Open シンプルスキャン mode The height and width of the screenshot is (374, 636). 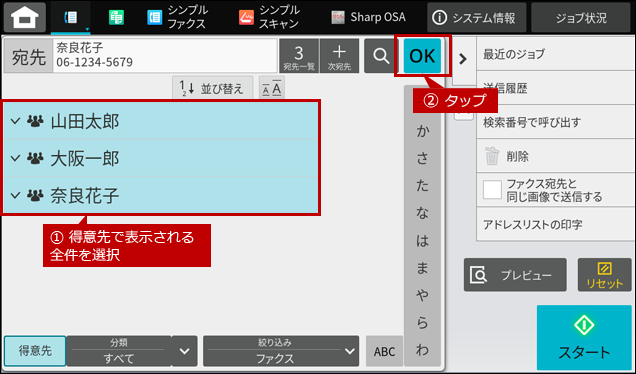tap(269, 17)
